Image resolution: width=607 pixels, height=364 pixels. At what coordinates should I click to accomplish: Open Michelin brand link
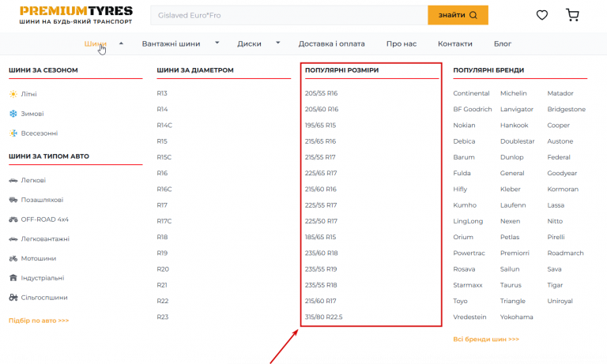[x=513, y=93]
